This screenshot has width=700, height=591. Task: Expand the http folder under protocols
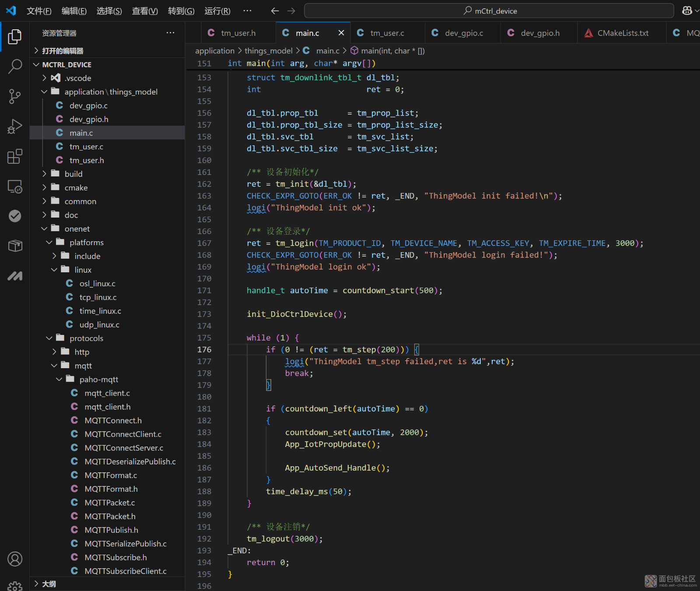(81, 352)
